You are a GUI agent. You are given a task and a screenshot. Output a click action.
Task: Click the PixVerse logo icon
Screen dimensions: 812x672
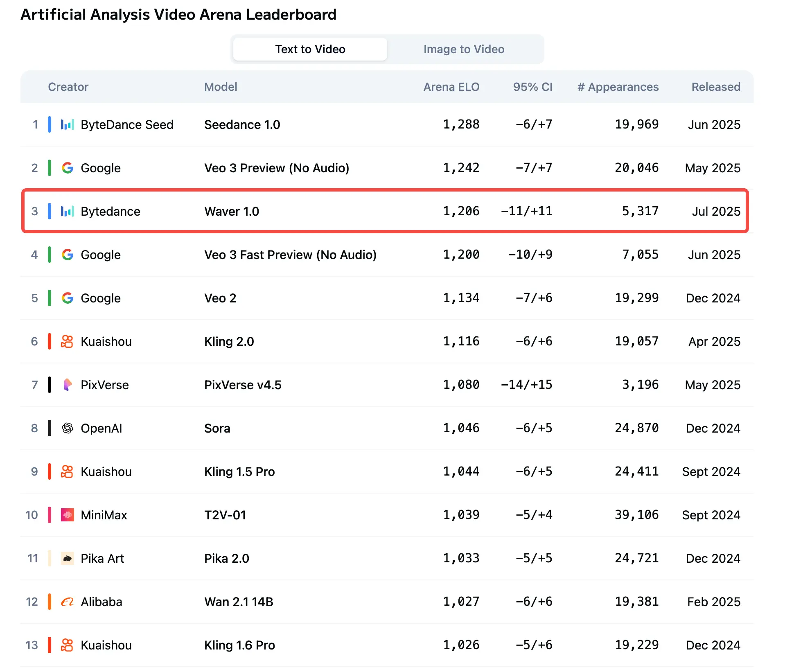point(68,385)
